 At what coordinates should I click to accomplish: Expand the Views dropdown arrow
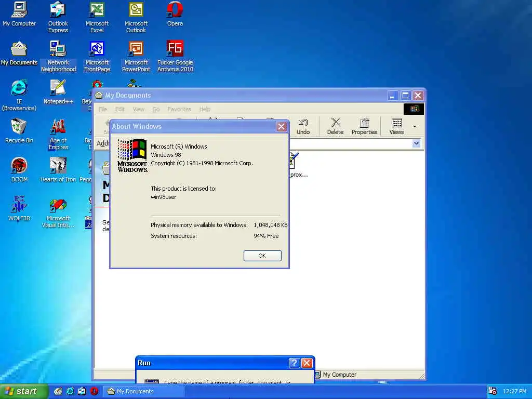tap(415, 127)
